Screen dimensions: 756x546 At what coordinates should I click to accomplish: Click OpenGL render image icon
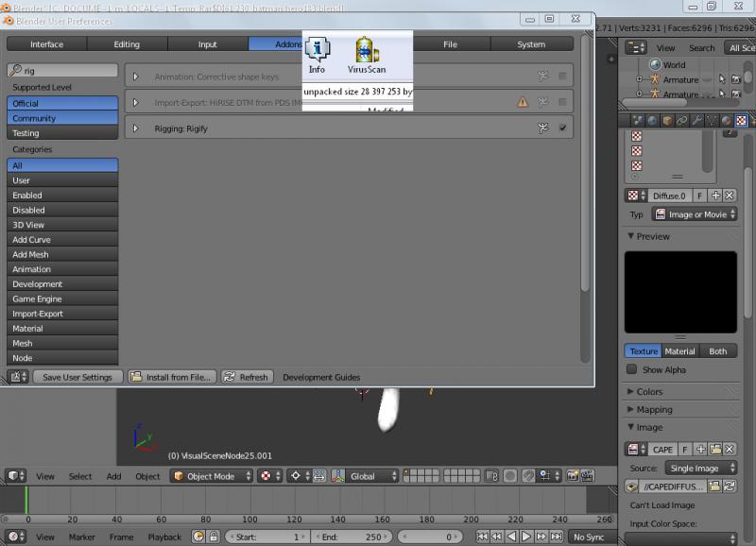pyautogui.click(x=573, y=476)
